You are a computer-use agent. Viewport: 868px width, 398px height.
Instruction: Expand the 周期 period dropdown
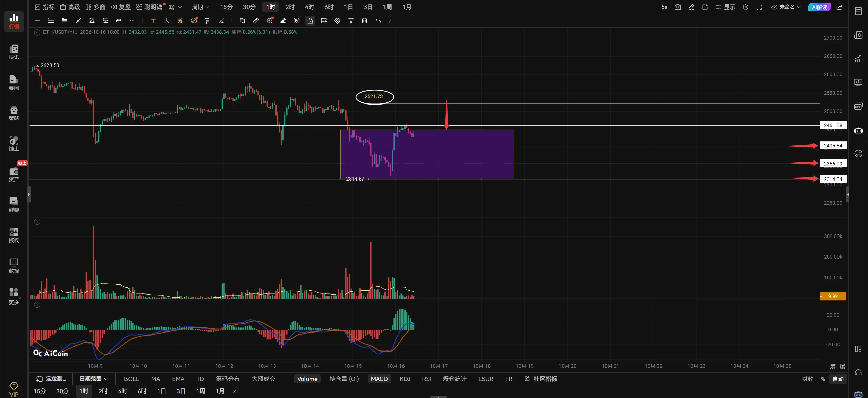pos(200,7)
